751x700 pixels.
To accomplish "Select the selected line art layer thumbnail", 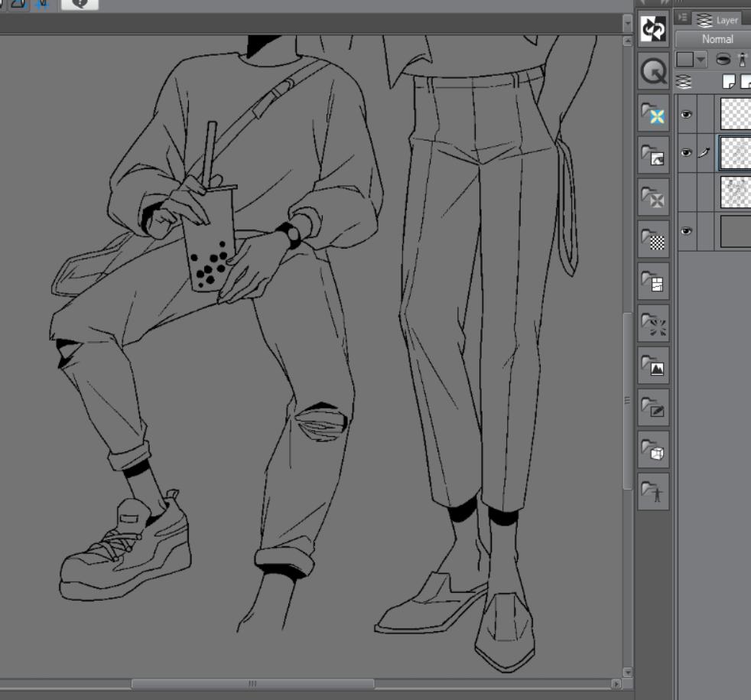I will (736, 153).
